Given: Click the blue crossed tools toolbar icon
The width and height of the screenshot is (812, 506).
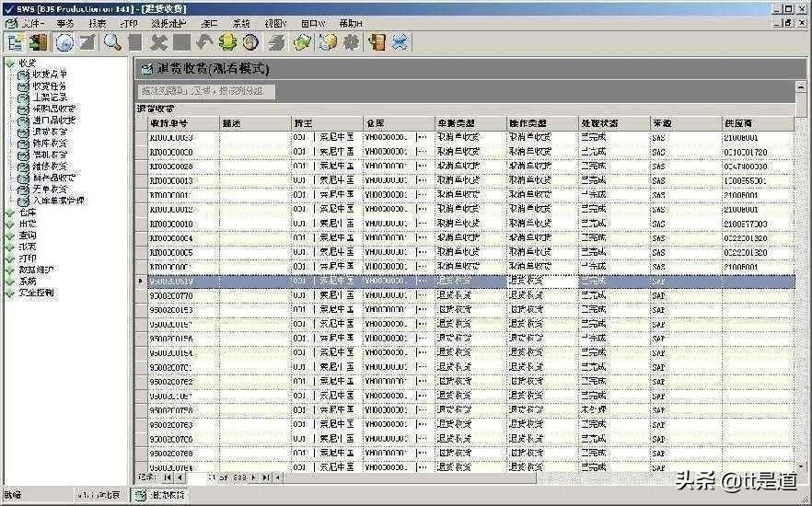Looking at the screenshot, I should (400, 42).
